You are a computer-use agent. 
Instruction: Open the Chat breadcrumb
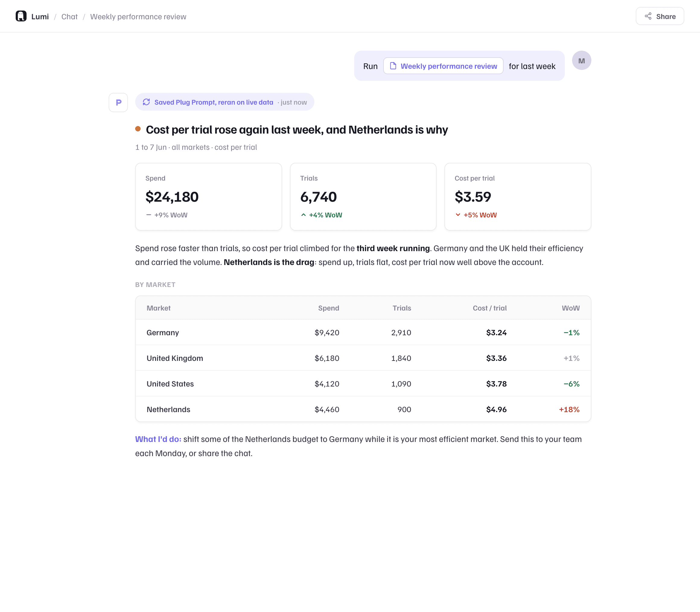pos(69,16)
